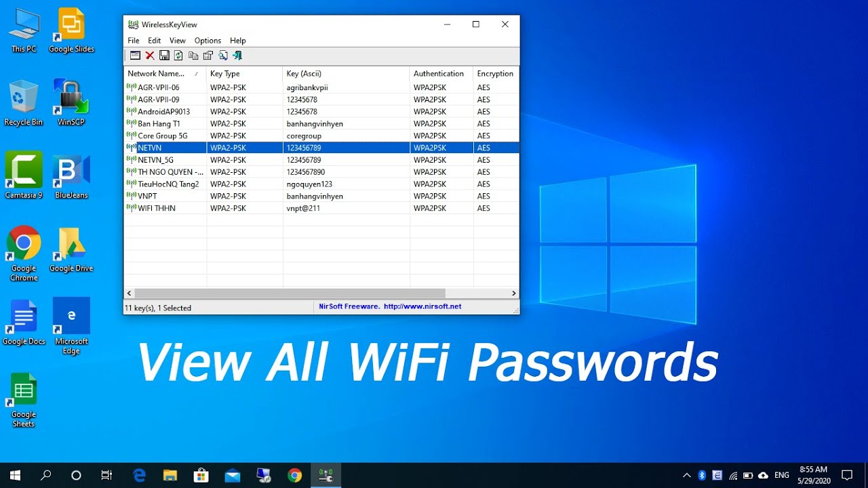
Task: Click the Wi-Fi network tray icon
Action: (x=733, y=475)
